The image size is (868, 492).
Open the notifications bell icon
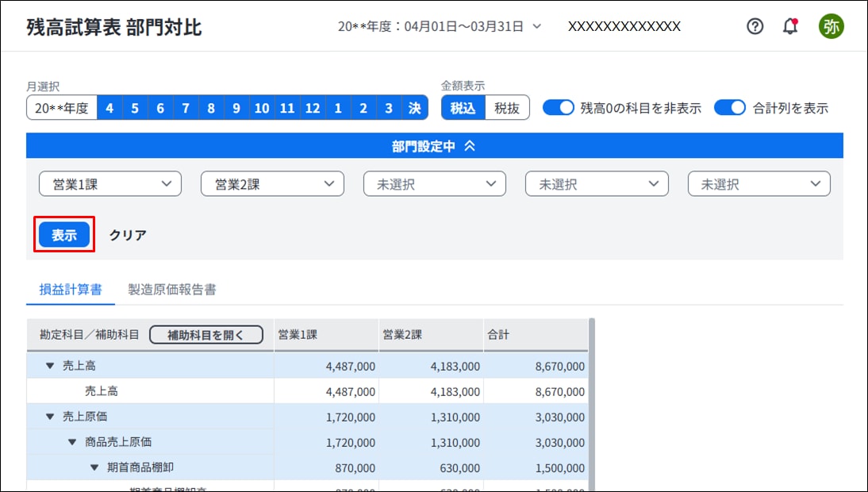tap(790, 26)
